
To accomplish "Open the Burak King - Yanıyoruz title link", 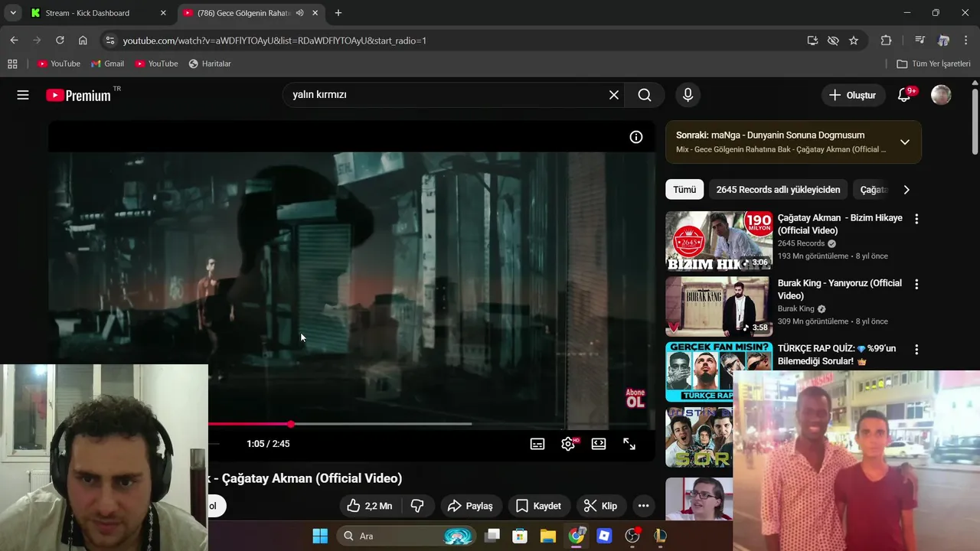I will 840,289.
